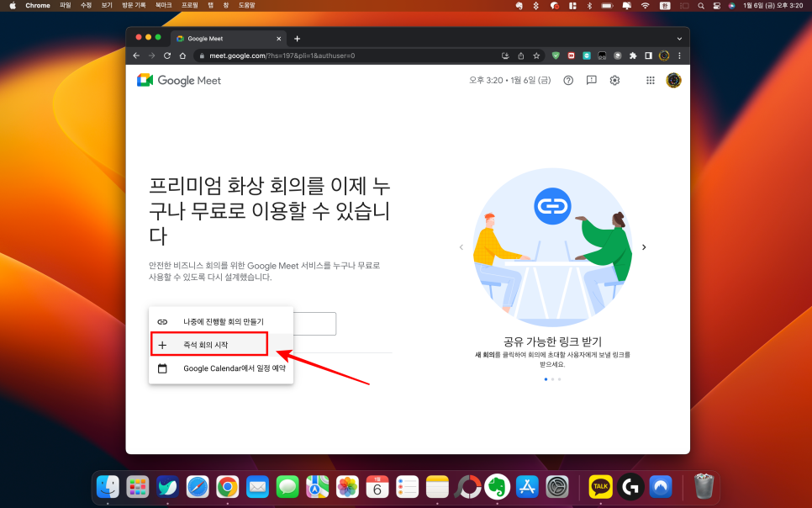Open a new tab with plus button
The image size is (812, 508).
(x=298, y=39)
